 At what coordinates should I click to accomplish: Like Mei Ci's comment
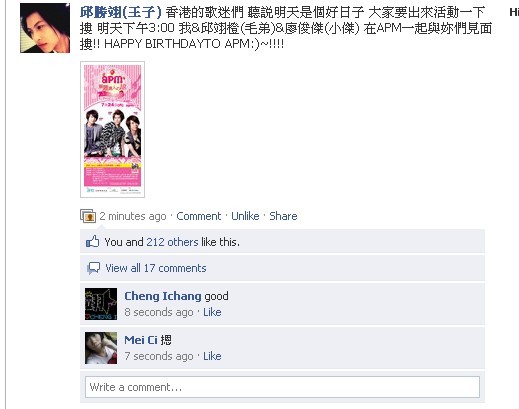(212, 356)
